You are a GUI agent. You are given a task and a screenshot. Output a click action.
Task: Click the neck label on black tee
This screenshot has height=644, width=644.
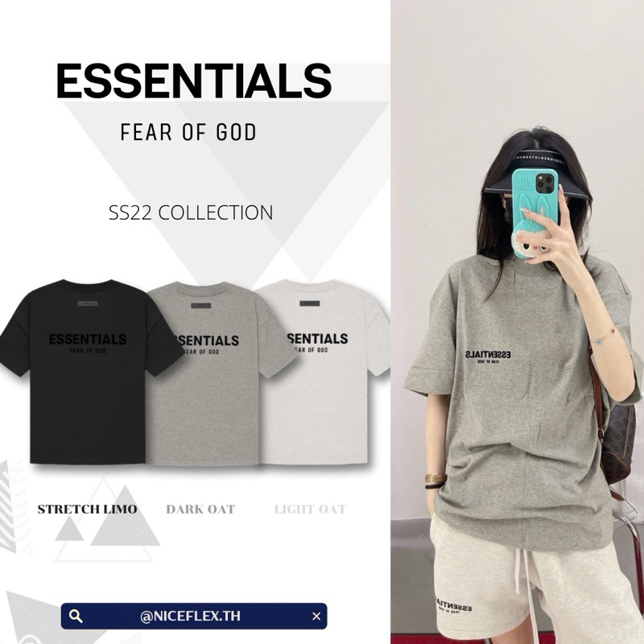(x=88, y=303)
